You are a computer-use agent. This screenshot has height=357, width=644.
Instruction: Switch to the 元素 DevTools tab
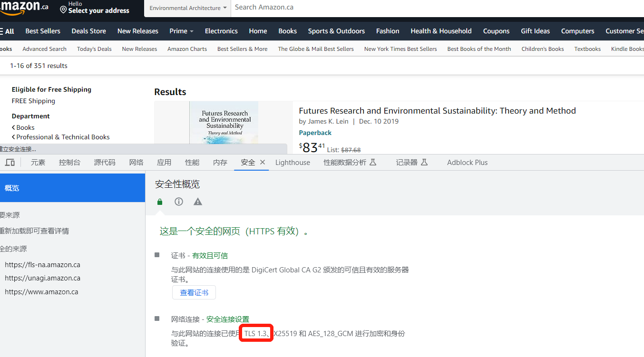[x=38, y=162]
